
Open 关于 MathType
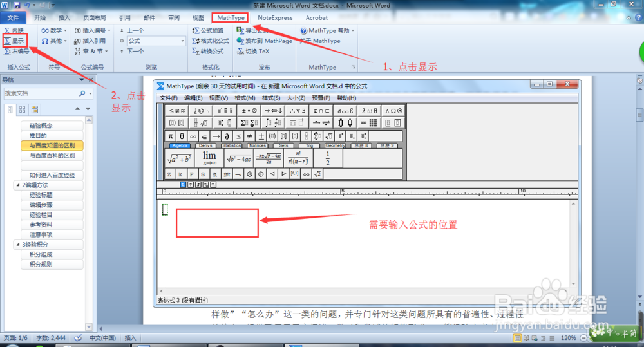(320, 41)
